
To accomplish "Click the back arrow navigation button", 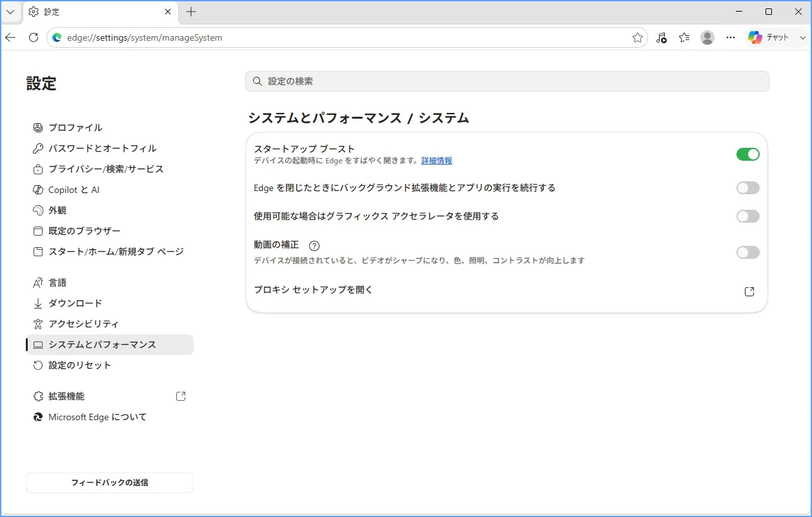I will (10, 37).
